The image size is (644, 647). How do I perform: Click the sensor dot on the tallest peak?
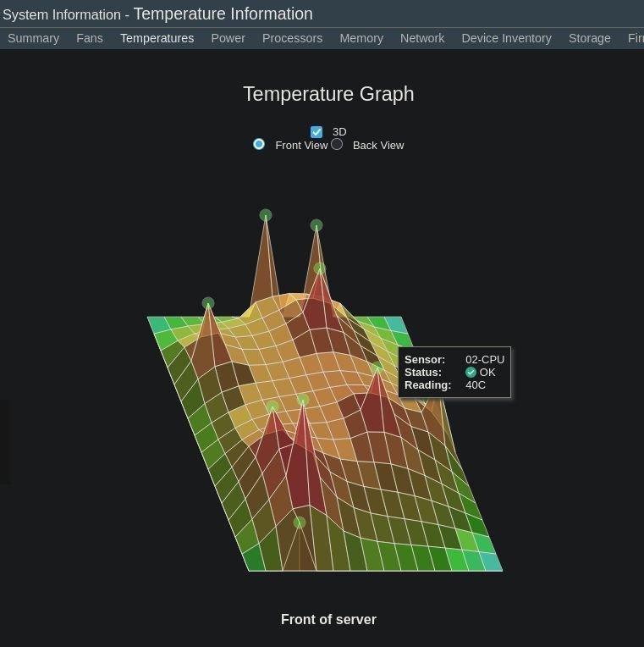(x=266, y=215)
